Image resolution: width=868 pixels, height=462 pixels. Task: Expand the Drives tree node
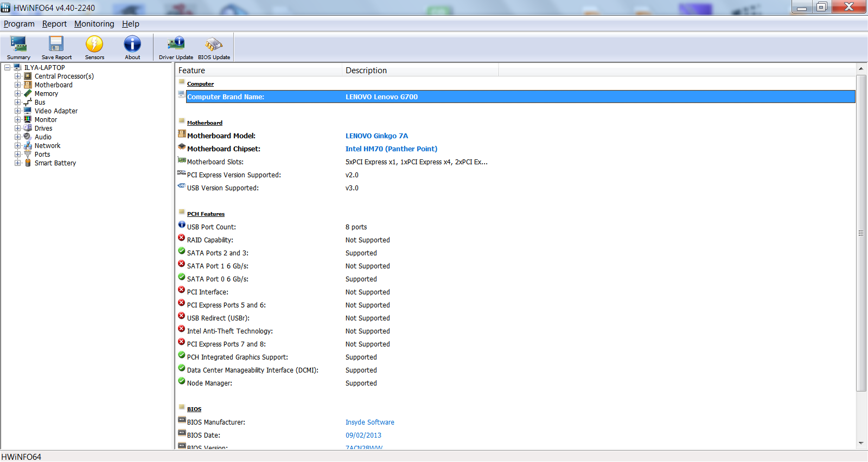pos(18,129)
